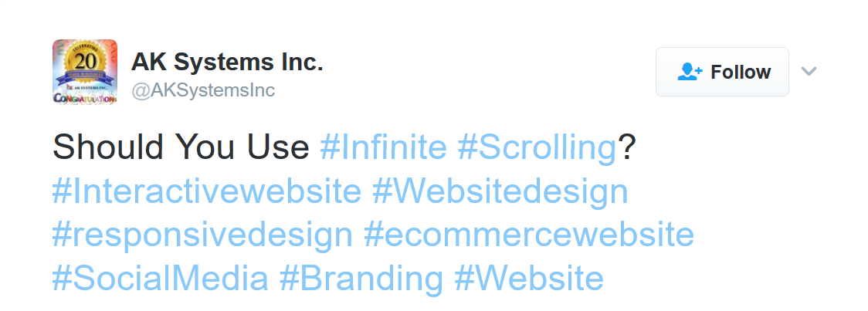Open the #Infinite hashtag

tap(383, 147)
